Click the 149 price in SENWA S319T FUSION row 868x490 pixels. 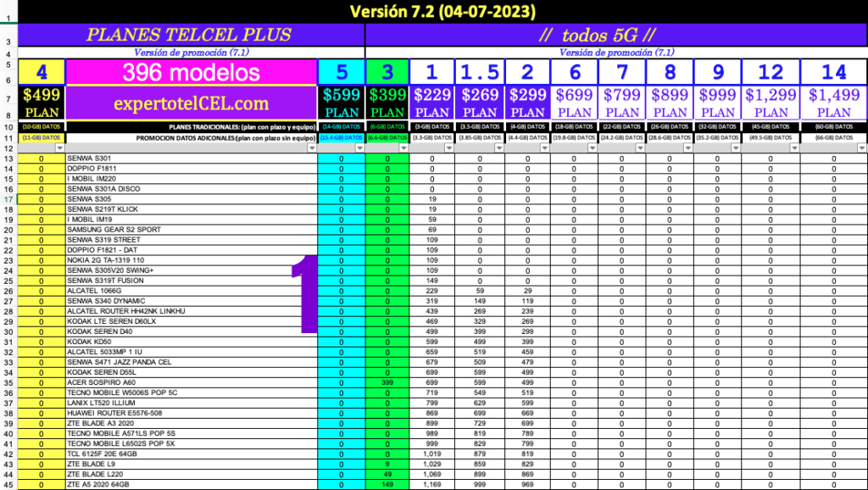click(x=431, y=281)
